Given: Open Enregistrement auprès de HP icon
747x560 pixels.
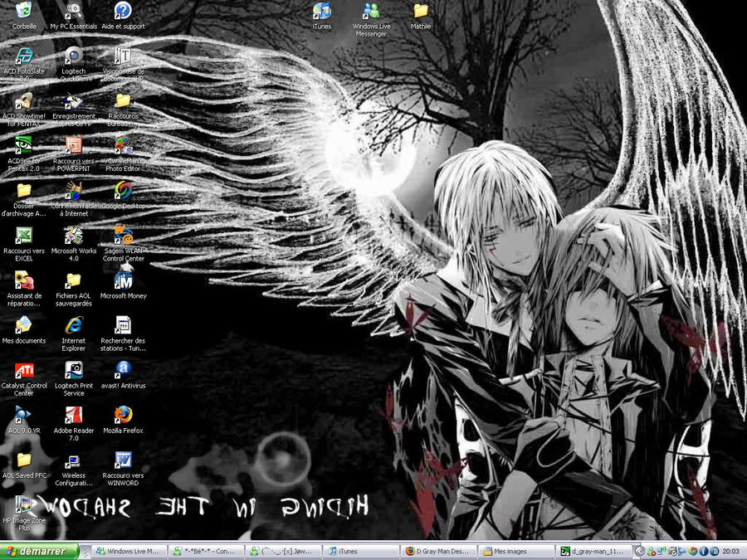Looking at the screenshot, I should 73,109.
